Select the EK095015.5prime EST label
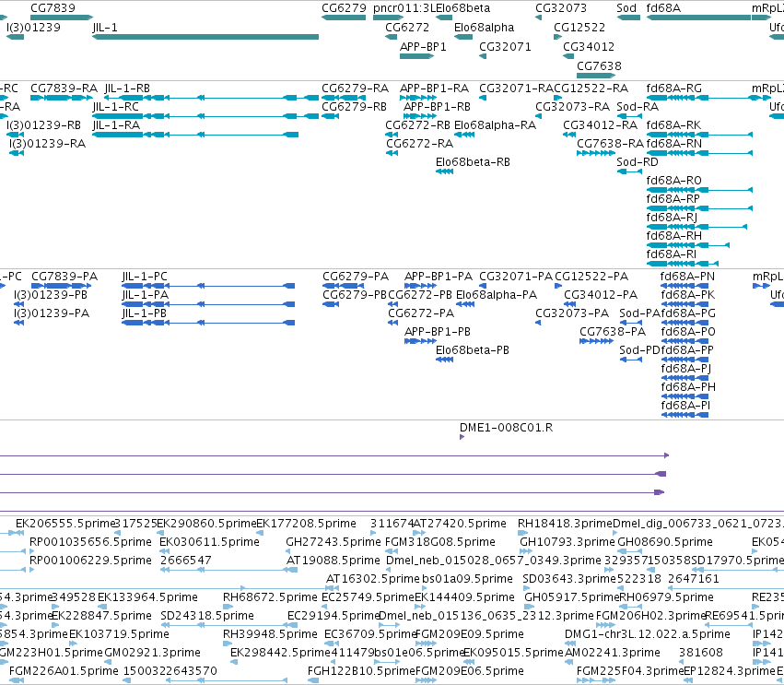Viewport: 784px width, 685px height. pyautogui.click(x=513, y=653)
